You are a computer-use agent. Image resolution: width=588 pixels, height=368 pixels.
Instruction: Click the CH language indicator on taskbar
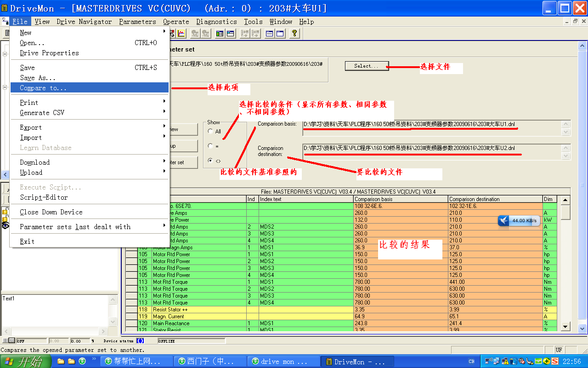click(472, 362)
